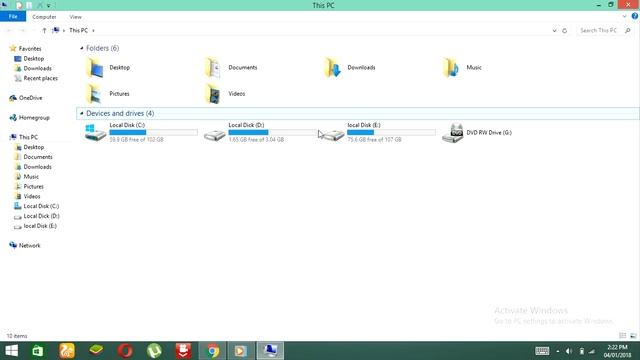The height and width of the screenshot is (360, 640).
Task: Click the Local Disk (D:) usage bar
Action: point(272,132)
